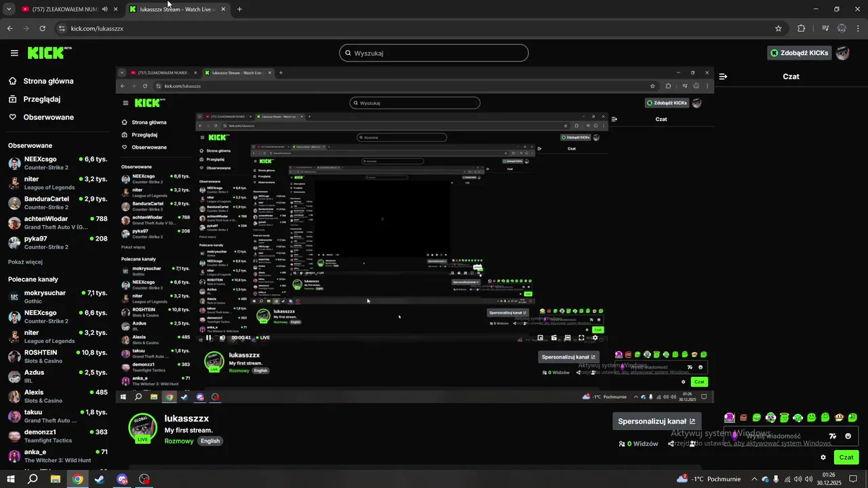Open the ROSHTEIN channel in the left sidebar
Viewport: 868px width, 488px height.
[58, 357]
